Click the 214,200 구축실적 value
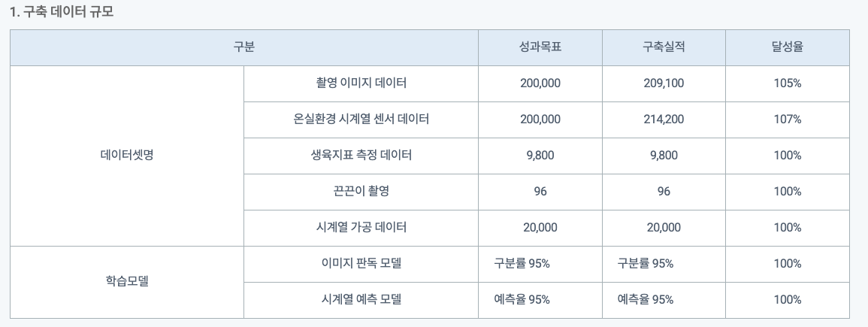Viewport: 868px width, 327px height. click(x=664, y=120)
